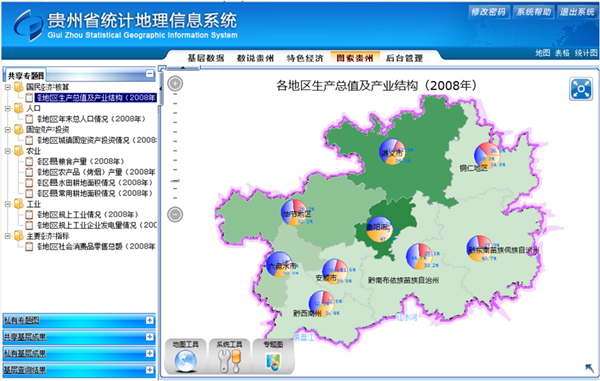Select 各地区年末总人口情况（2008年） item

click(x=91, y=119)
